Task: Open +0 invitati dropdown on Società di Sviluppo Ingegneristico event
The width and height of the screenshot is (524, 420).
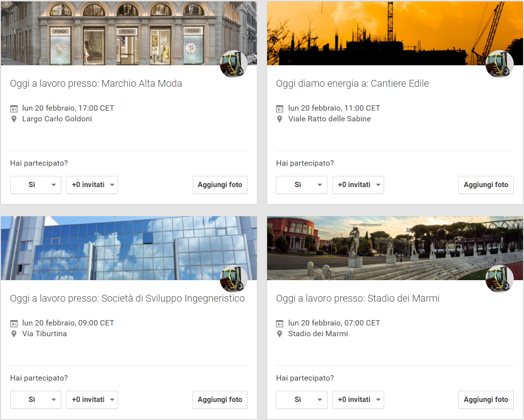Action: click(x=92, y=400)
